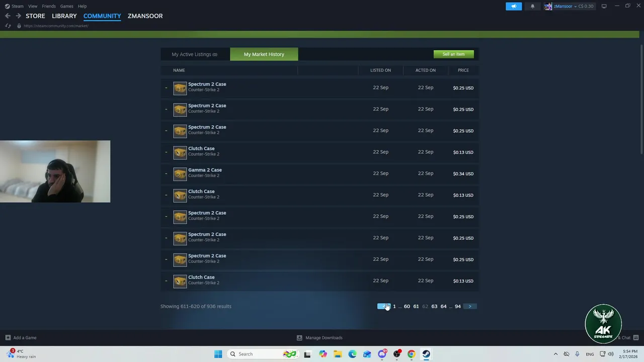Click the $0.34 USD price
This screenshot has width=644, height=362.
[463, 174]
